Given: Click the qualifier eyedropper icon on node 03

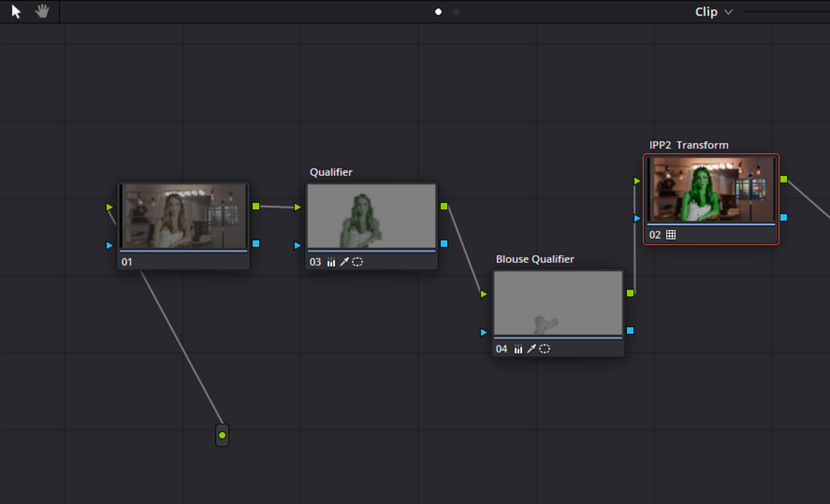Looking at the screenshot, I should click(344, 262).
